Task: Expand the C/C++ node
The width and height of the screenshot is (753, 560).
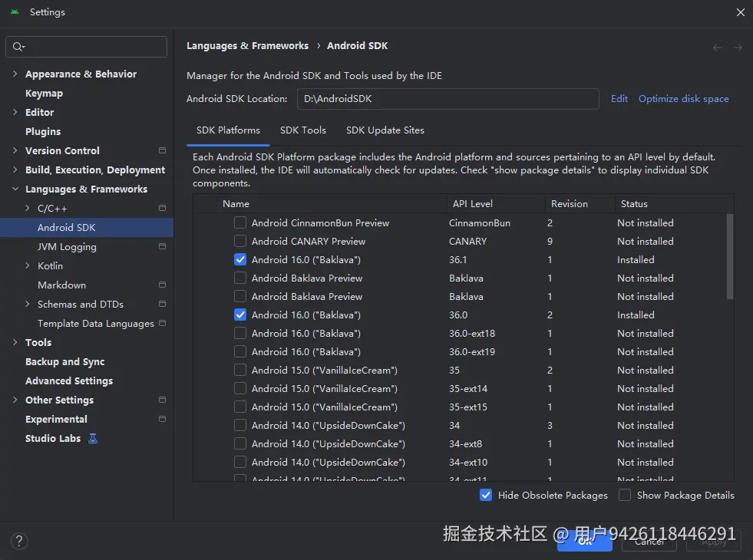Action: (28, 208)
